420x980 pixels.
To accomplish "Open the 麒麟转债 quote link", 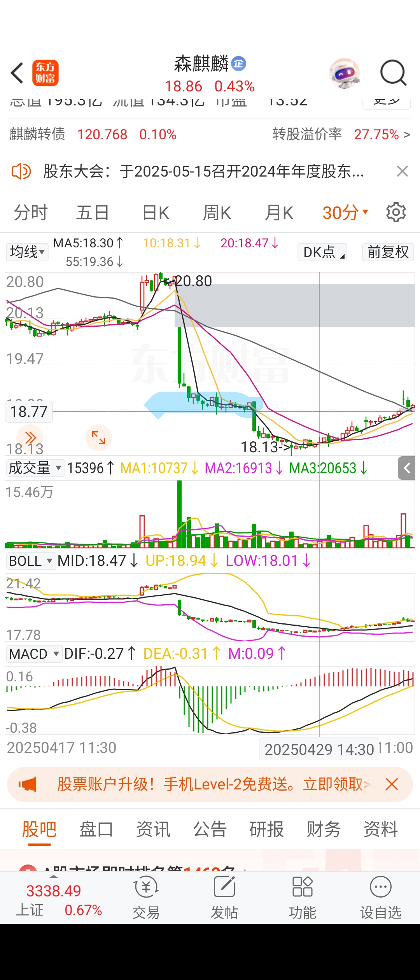I will pos(93,135).
